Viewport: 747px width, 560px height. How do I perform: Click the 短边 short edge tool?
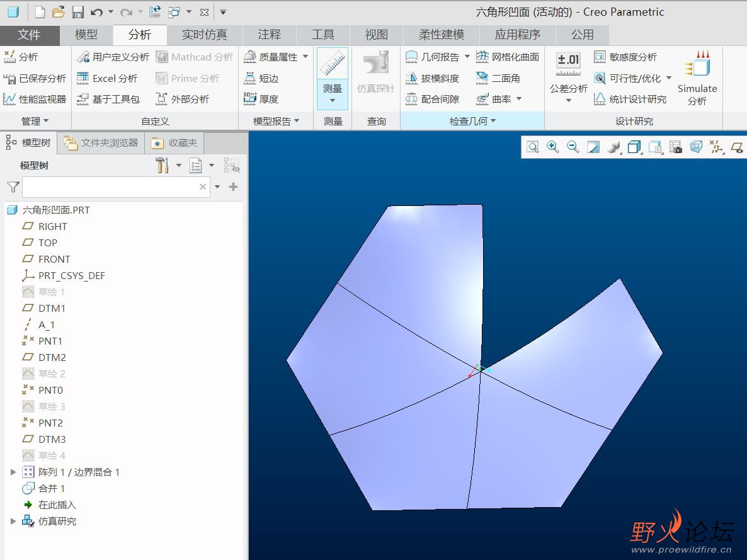click(261, 78)
